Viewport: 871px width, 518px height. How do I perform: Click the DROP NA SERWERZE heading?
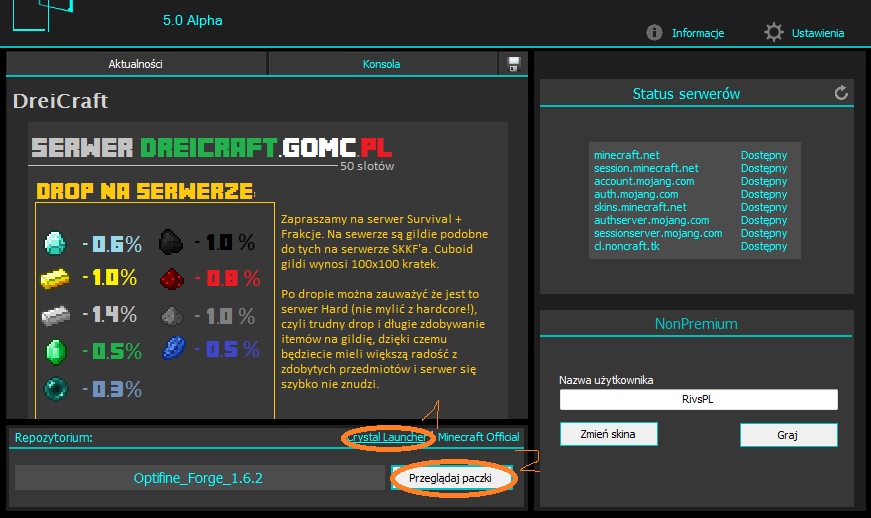(146, 192)
